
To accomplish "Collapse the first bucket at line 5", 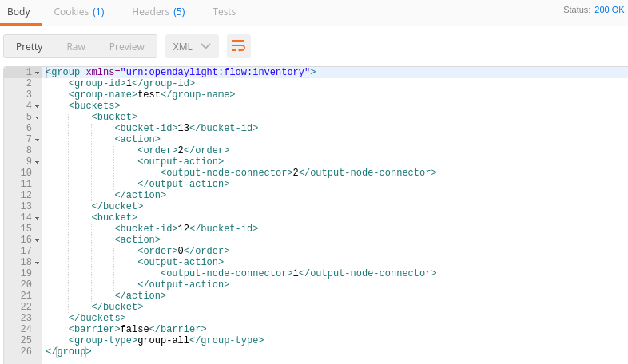I will coord(38,117).
